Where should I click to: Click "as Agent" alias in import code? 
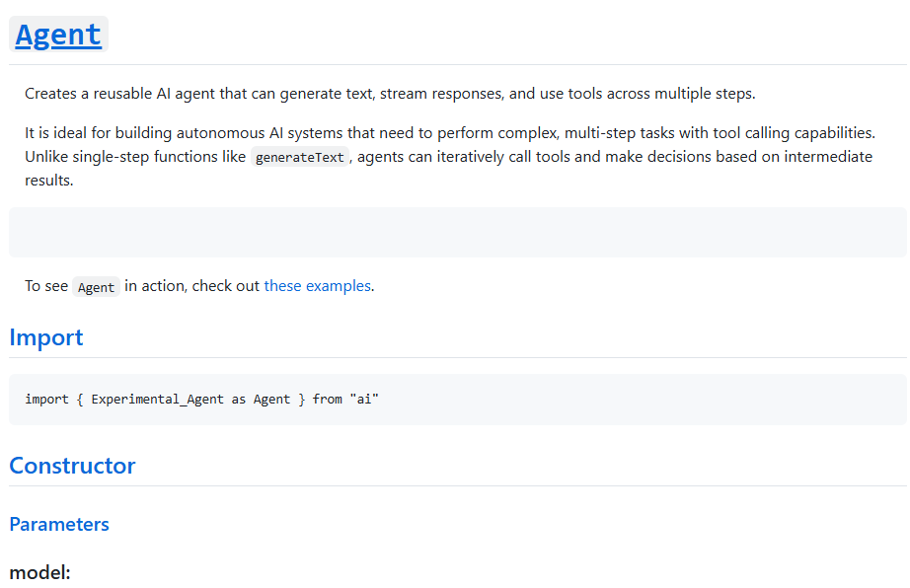(261, 400)
